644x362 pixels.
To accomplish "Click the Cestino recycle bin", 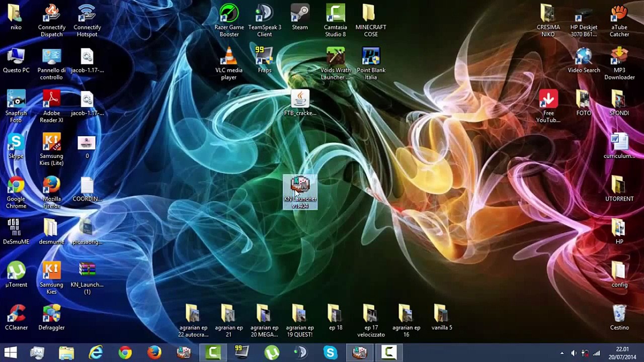I will [x=619, y=318].
